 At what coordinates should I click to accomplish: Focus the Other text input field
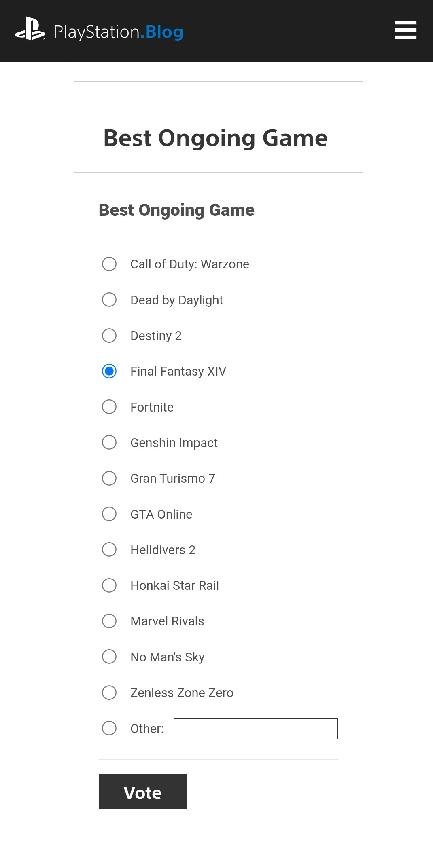click(256, 729)
